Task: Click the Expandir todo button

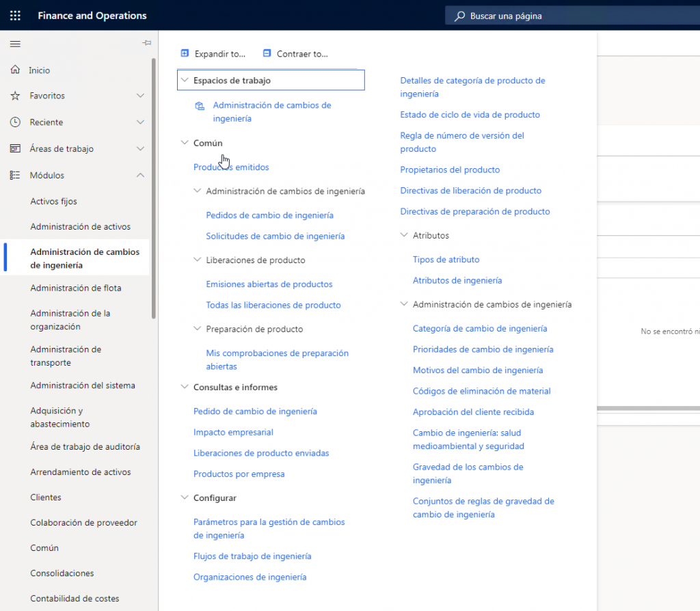Action: coord(213,54)
